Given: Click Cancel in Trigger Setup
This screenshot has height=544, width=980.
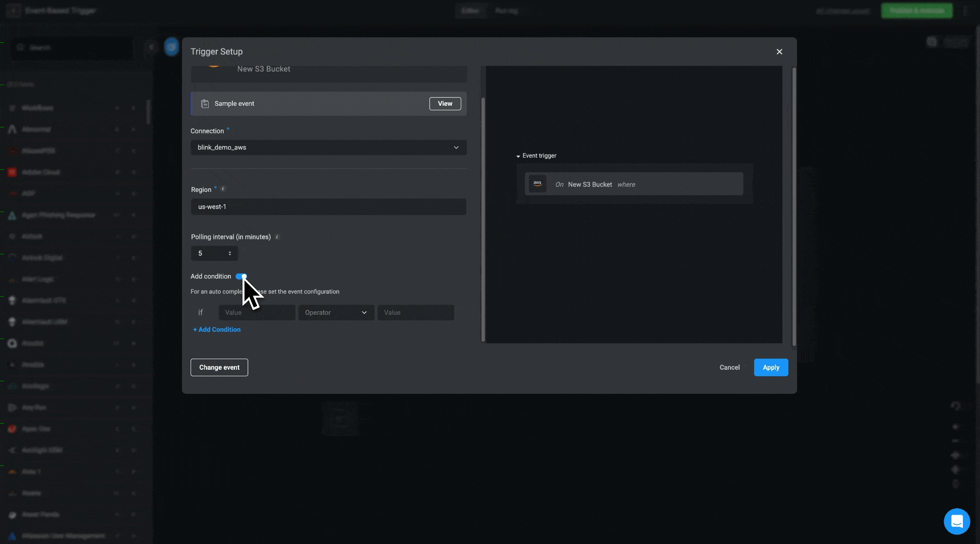Looking at the screenshot, I should pyautogui.click(x=729, y=367).
